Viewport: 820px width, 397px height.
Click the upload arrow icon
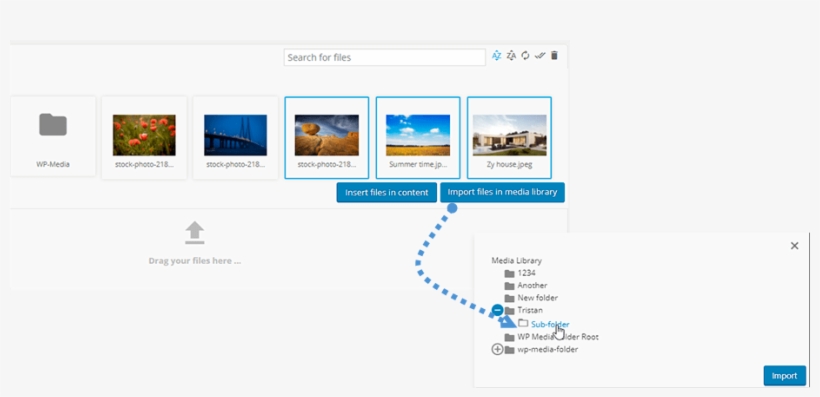(195, 233)
